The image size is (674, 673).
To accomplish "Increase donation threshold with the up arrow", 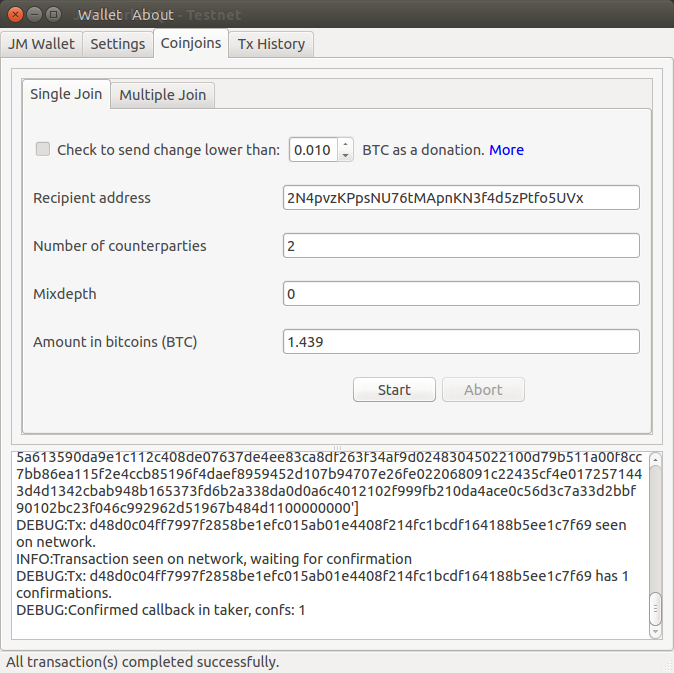I will tap(346, 144).
